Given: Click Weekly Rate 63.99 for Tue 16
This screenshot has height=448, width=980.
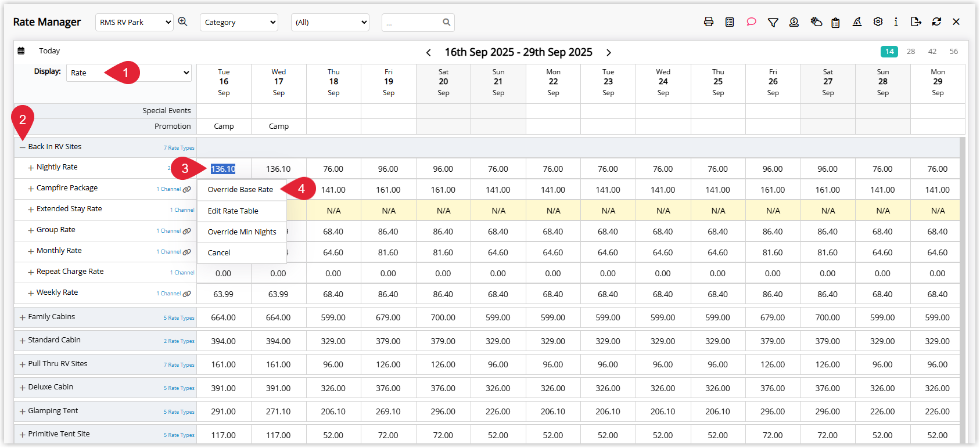Looking at the screenshot, I should tap(224, 294).
